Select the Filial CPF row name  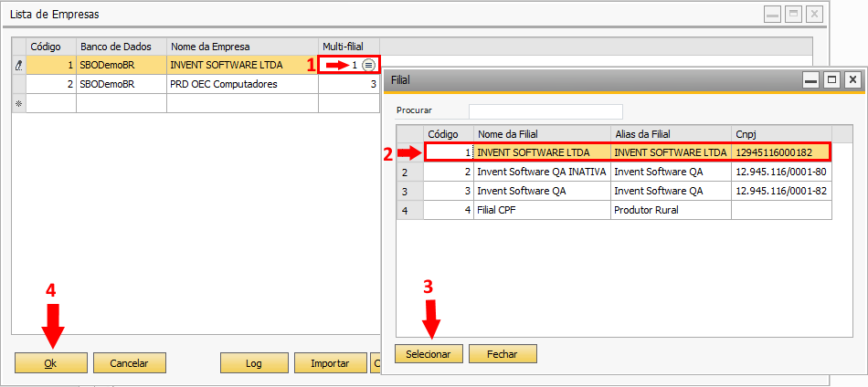[x=542, y=210]
